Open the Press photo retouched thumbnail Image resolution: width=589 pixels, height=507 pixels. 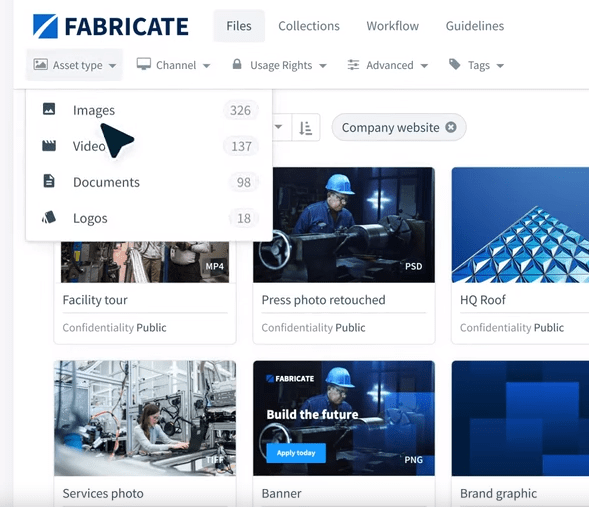coord(344,225)
